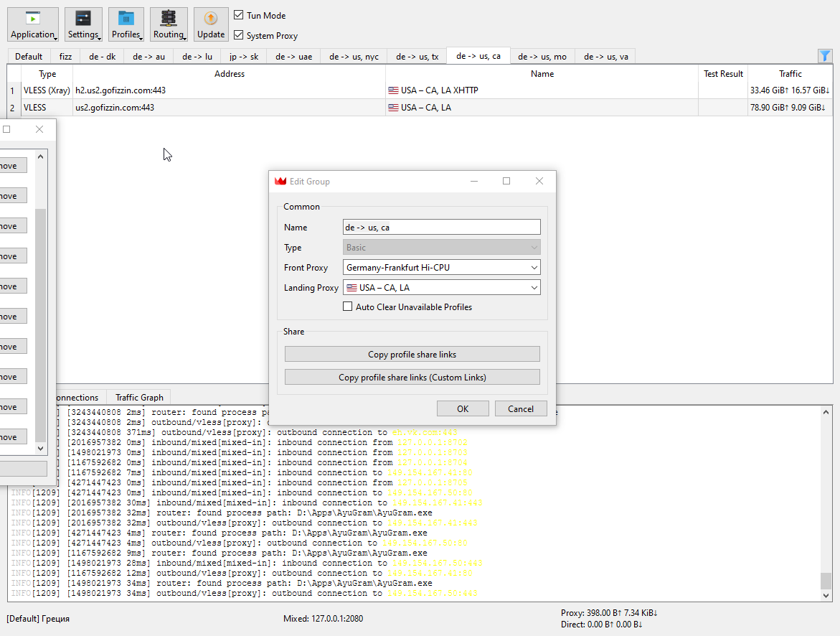Open the Settings toolbar menu
The height and width of the screenshot is (636, 840).
point(83,24)
